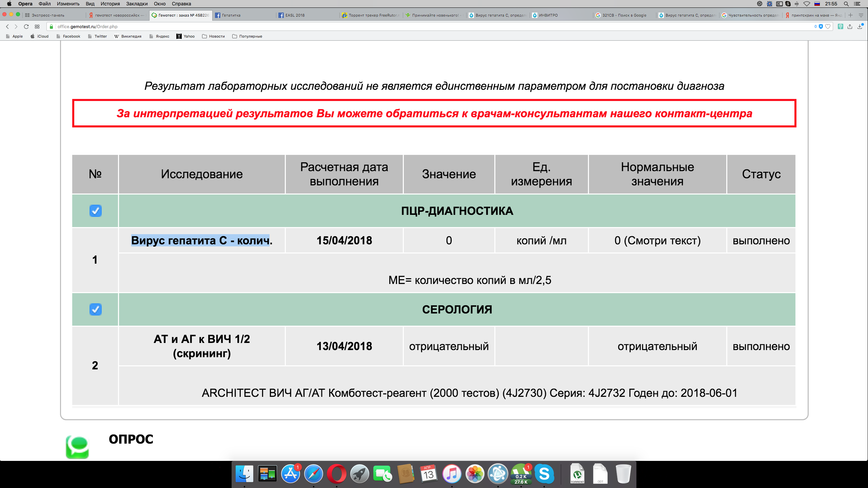Click the ad blocker shield icon

click(821, 26)
